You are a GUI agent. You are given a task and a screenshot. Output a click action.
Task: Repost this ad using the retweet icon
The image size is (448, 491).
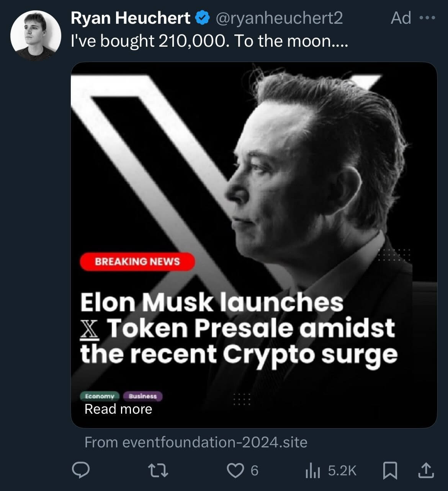[159, 470]
